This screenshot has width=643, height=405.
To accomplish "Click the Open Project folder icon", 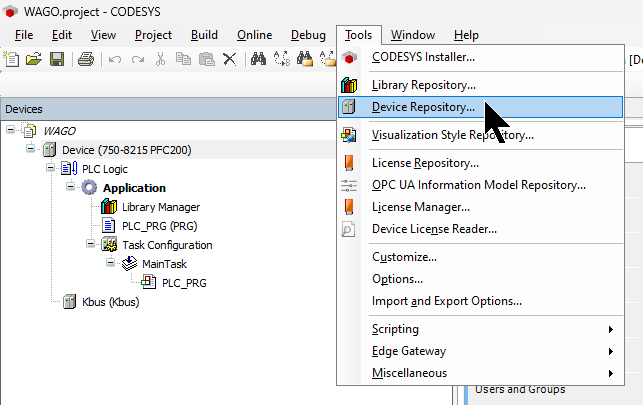I will pos(34,59).
